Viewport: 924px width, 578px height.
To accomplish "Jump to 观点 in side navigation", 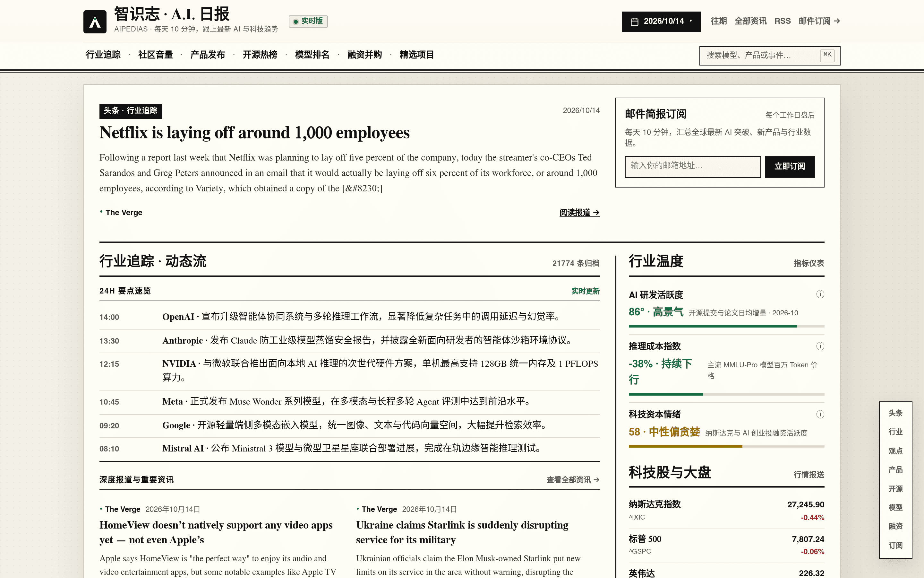I will [x=895, y=451].
